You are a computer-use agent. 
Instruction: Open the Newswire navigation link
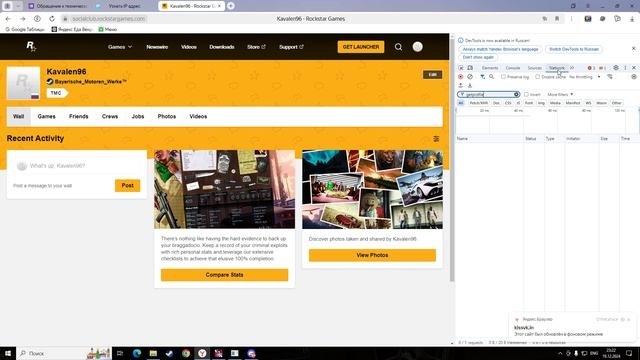click(157, 47)
